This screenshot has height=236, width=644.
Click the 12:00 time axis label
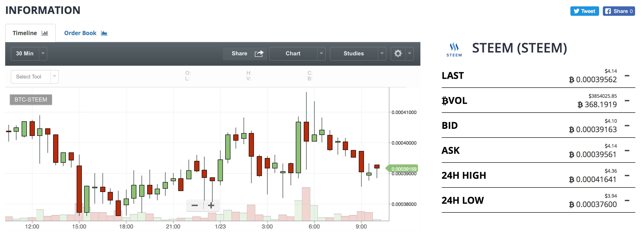pos(32,227)
